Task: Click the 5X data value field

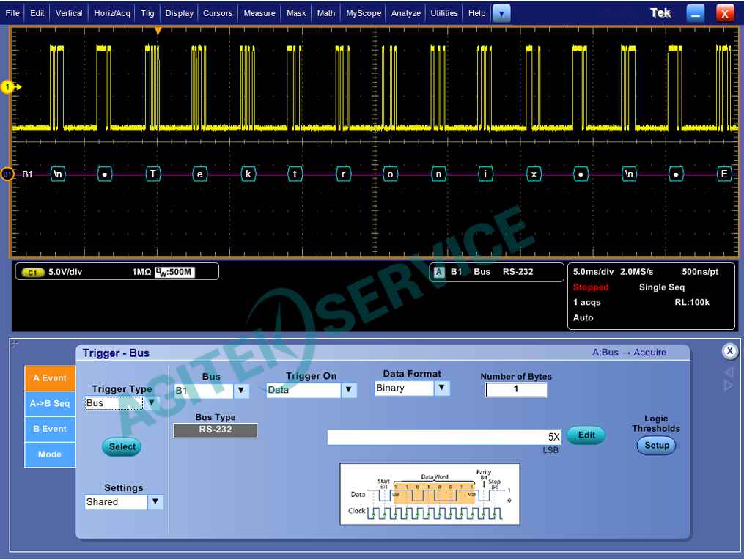Action: click(x=445, y=437)
